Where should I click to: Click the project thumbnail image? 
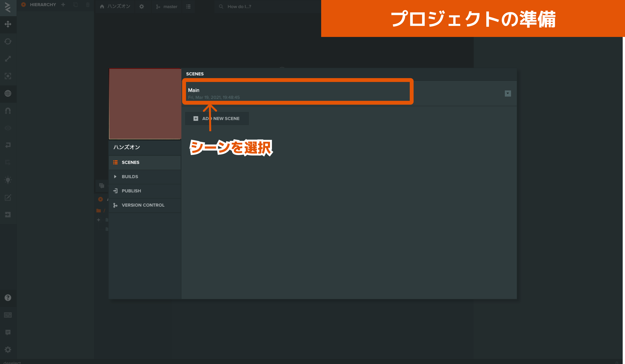click(145, 104)
